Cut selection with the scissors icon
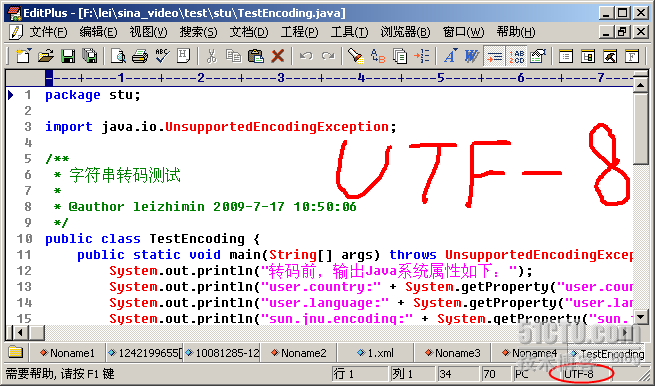This screenshot has height=386, width=655. tap(212, 56)
